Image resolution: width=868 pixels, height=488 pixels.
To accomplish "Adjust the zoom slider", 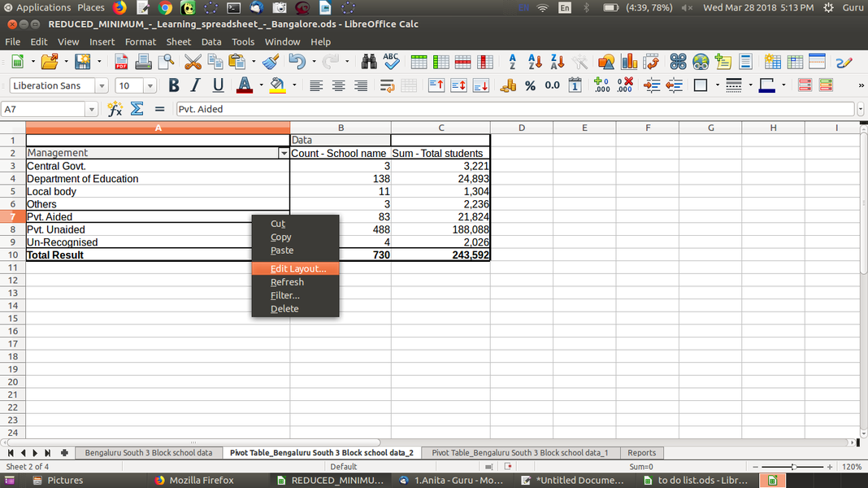I will tap(793, 466).
